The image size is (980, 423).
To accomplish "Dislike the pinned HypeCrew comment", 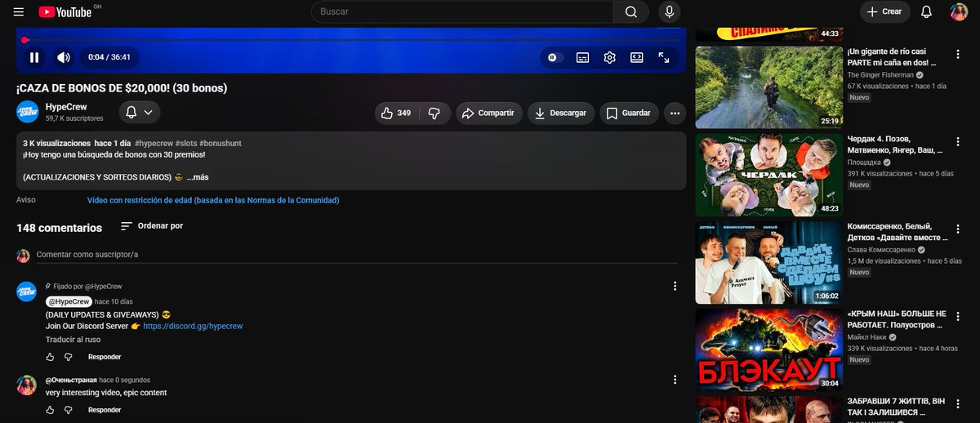I will [x=69, y=357].
